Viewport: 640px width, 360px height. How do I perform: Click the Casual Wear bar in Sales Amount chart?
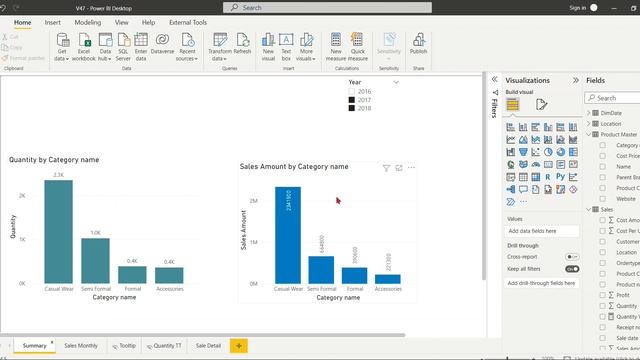coord(288,235)
